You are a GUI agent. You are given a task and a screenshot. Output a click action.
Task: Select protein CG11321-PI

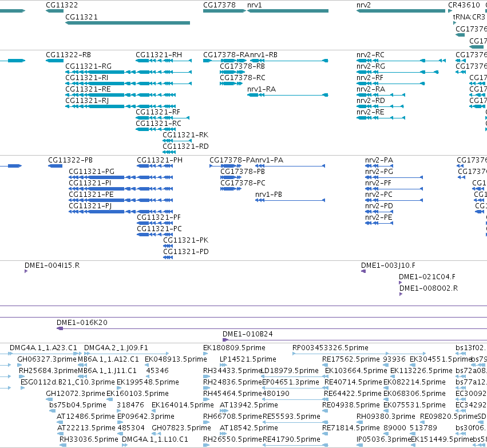pos(121,189)
